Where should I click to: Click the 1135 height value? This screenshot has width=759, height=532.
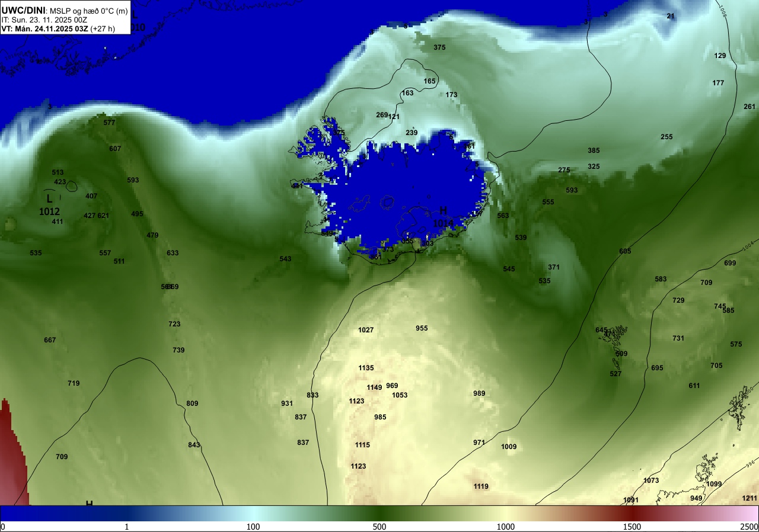(x=366, y=368)
